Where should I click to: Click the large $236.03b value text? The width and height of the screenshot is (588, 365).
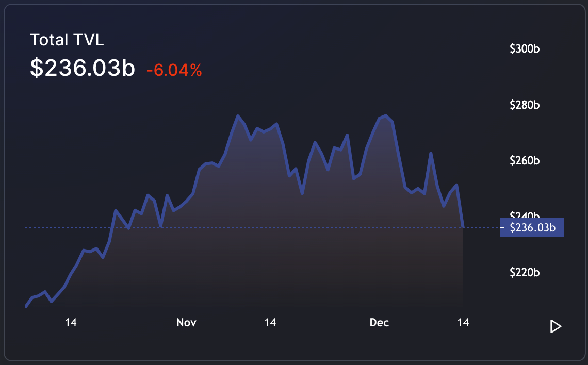(x=82, y=68)
